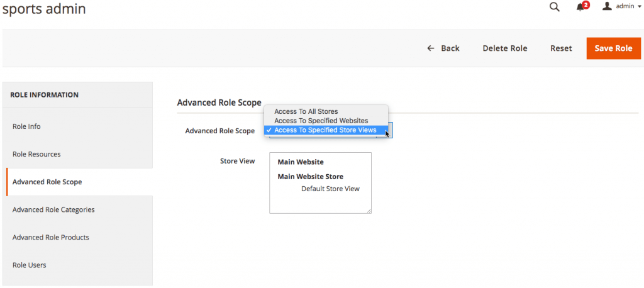
Task: Select Default Store View in list
Action: 330,189
